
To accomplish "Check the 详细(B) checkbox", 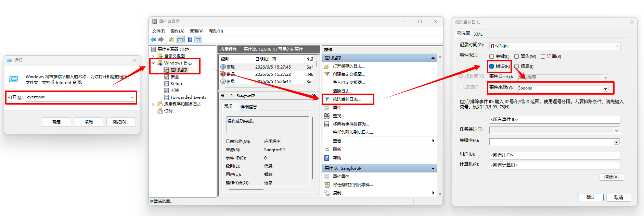I will pyautogui.click(x=543, y=57).
